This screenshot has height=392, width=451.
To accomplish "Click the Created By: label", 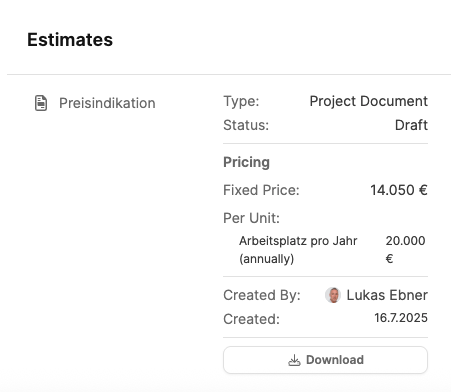I will [262, 295].
